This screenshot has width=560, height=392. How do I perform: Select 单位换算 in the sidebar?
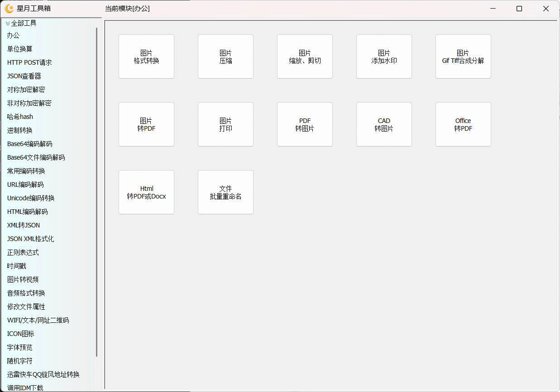(20, 49)
